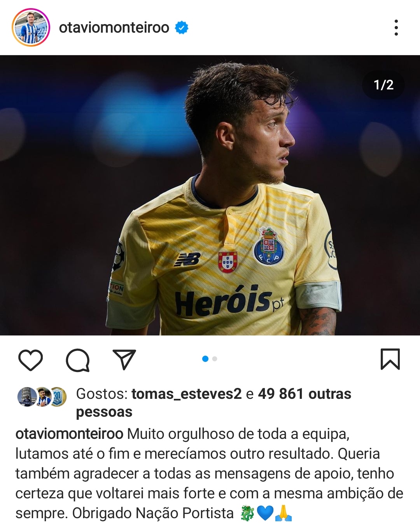The image size is (420, 524).
Task: Jump to second carousel dot
Action: point(215,359)
